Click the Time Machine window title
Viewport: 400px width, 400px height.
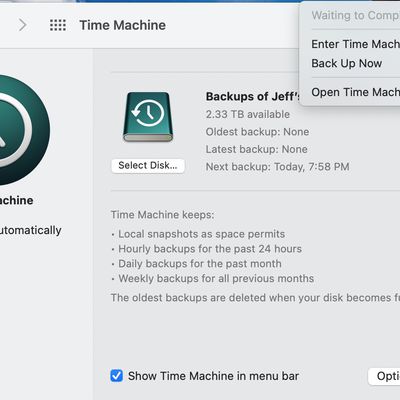123,25
